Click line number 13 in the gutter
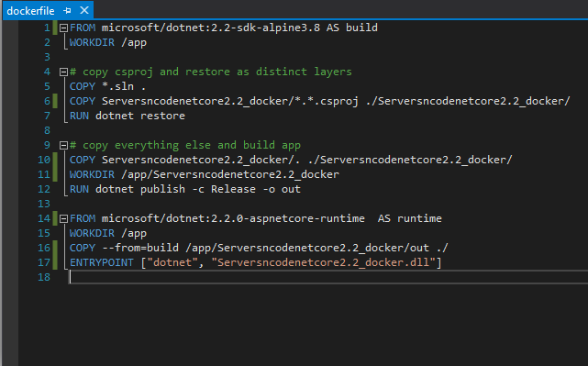Image resolution: width=588 pixels, height=366 pixels. click(x=44, y=204)
